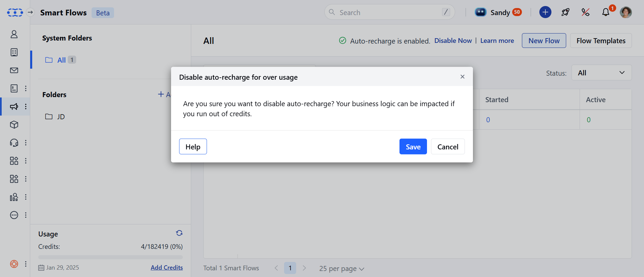Viewport: 644px width, 277px height.
Task: Click the megaphone marketing sidebar icon
Action: [x=14, y=107]
